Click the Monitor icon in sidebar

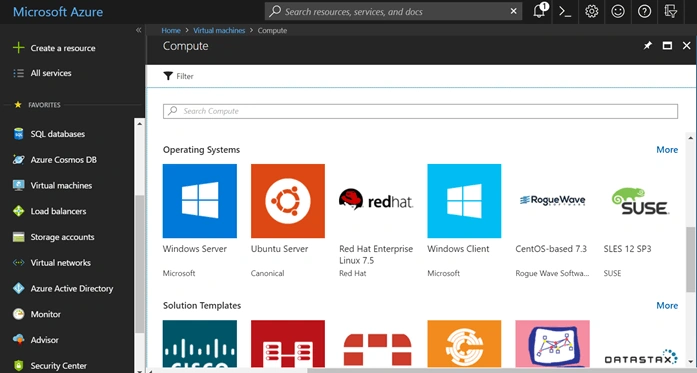[x=18, y=314]
